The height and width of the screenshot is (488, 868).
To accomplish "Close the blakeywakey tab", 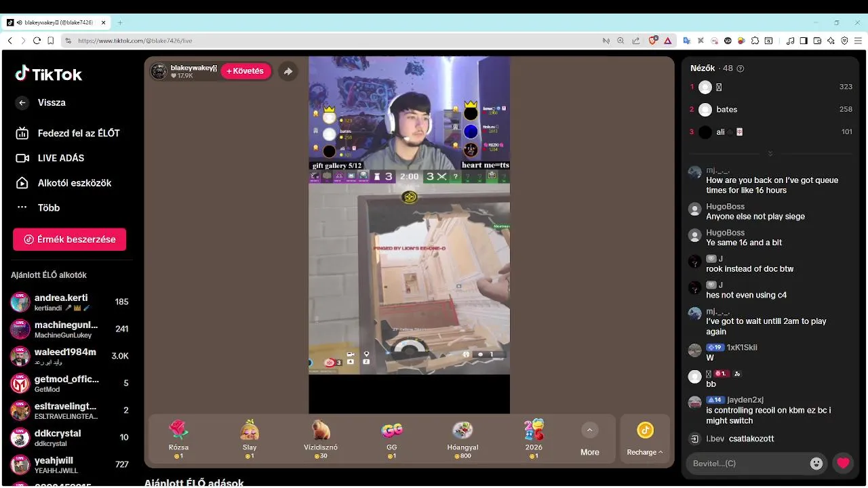I will coord(103,22).
